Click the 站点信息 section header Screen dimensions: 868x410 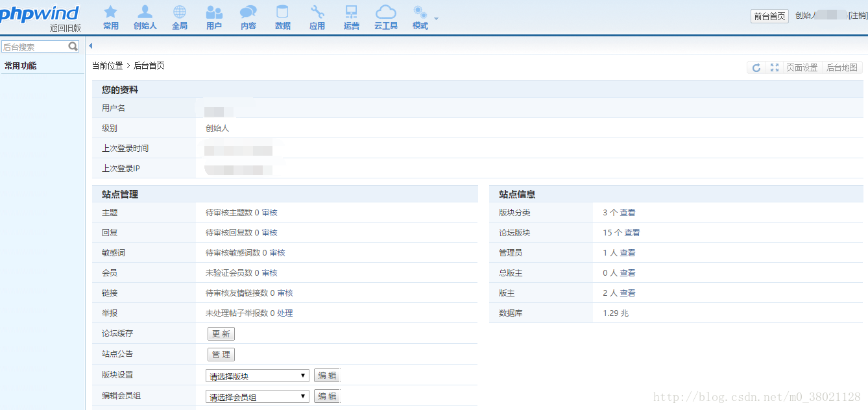[x=517, y=194]
